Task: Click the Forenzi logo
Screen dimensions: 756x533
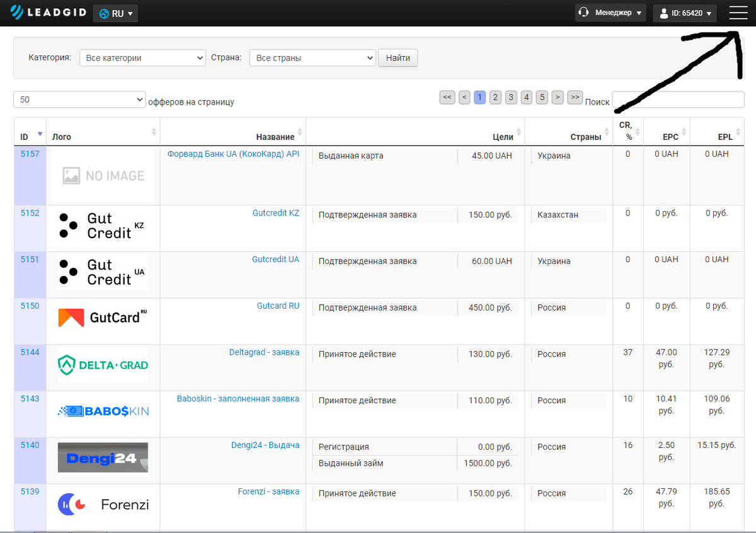Action: (103, 504)
